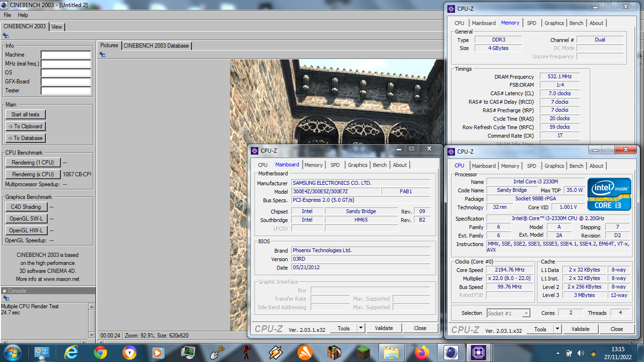Click the pin icon below the CINEBENCH 2003 tab
The image size is (644, 362).
[6, 36]
